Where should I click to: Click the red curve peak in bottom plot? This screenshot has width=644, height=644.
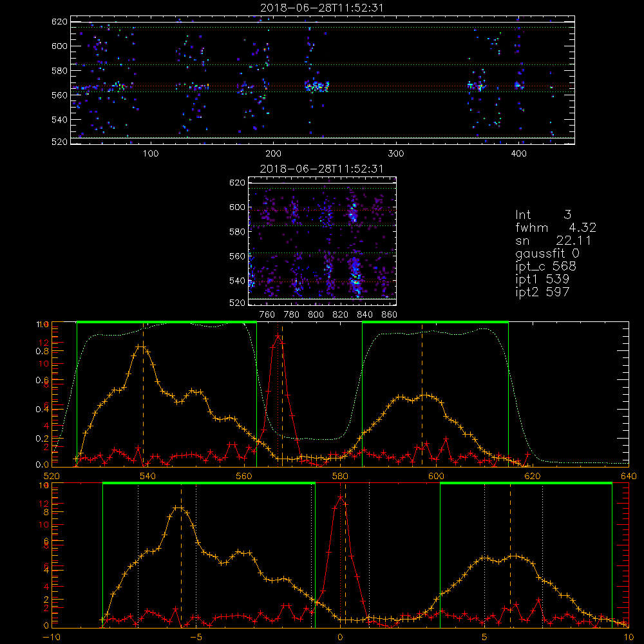341,497
